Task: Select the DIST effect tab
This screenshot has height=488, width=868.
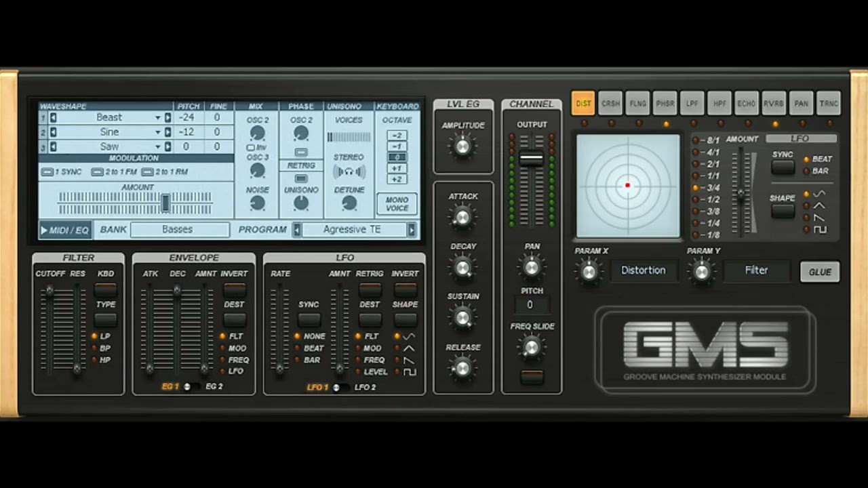Action: tap(583, 104)
